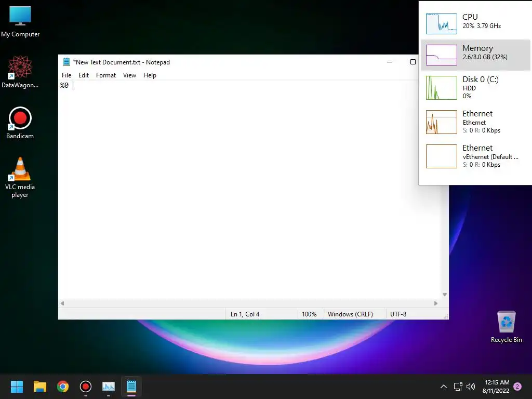
Task: Open the Windows Start button
Action: pyautogui.click(x=17, y=387)
